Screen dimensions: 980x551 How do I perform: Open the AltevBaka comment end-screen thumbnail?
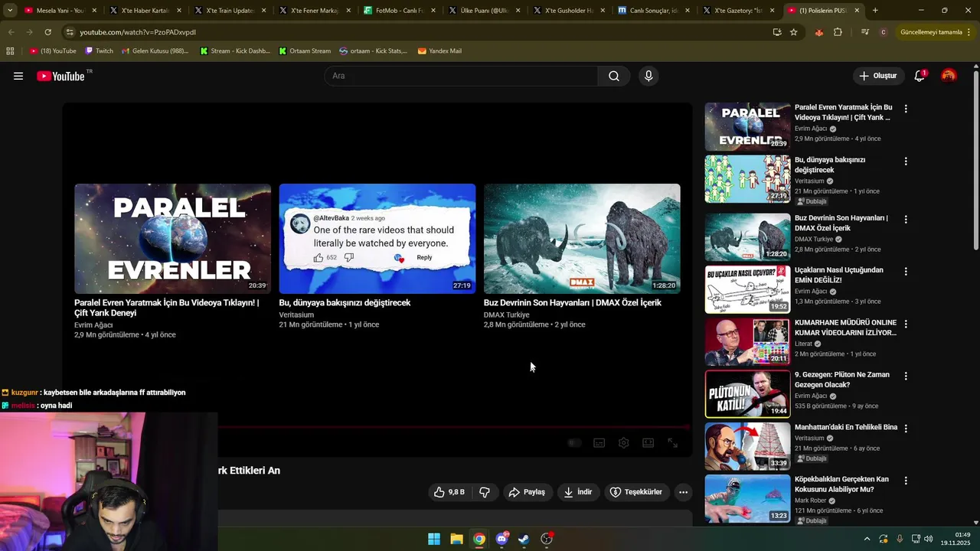(x=377, y=239)
